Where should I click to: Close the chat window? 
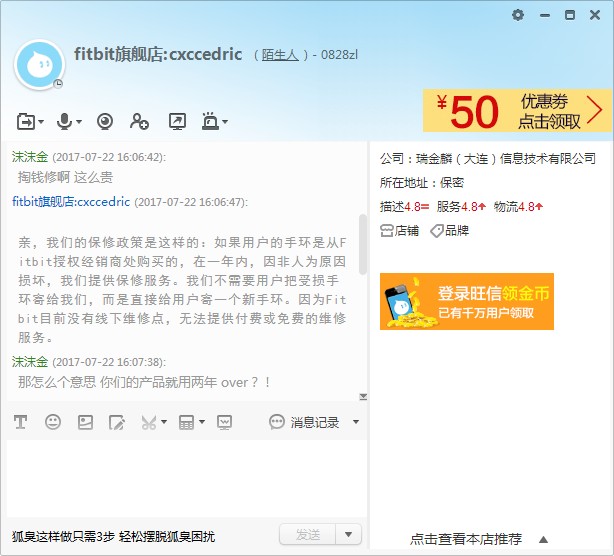(x=595, y=15)
